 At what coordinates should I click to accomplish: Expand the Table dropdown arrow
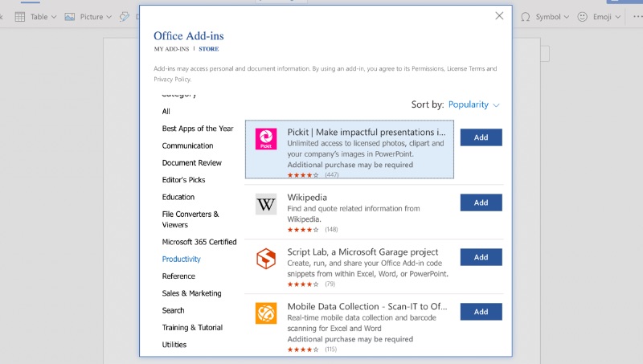(54, 17)
